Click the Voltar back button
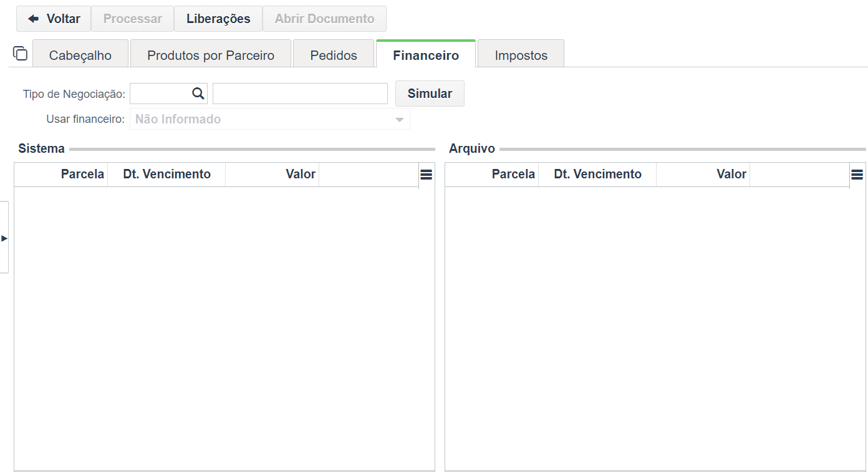Screen dimensions: 868x472 (54, 19)
